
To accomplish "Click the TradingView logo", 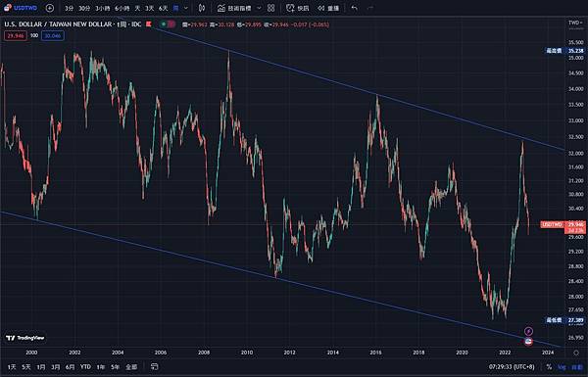I will click(x=25, y=338).
